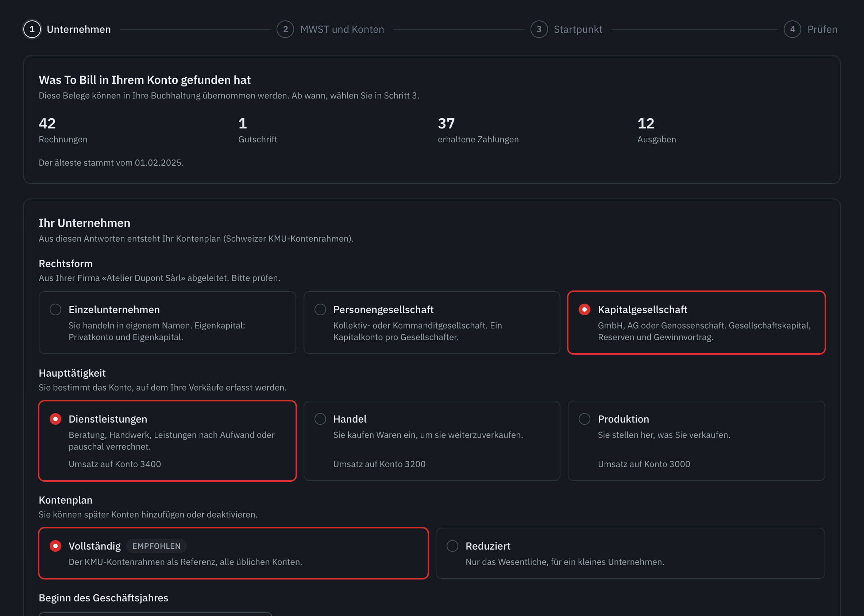Click 'Beginn des Geschäftsjahres' label
Screen dimensions: 864x616
(104, 598)
